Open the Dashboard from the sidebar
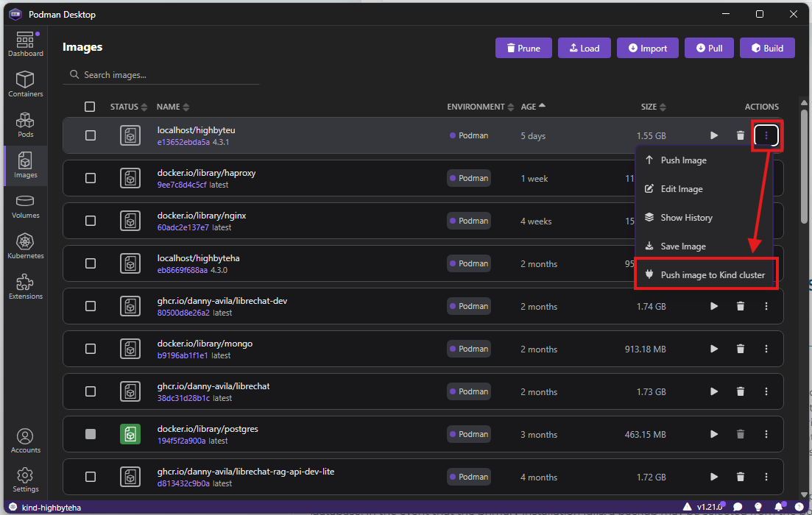Viewport: 812px width, 515px height. 26,44
